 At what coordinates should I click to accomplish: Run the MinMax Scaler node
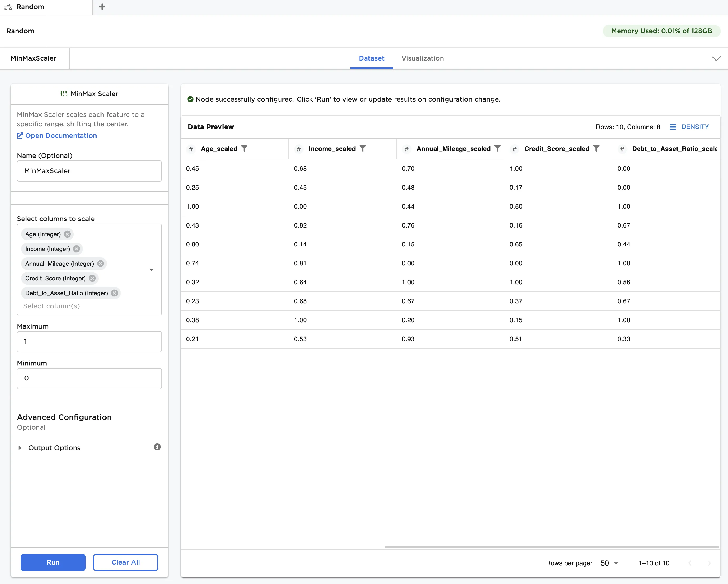[x=53, y=562]
